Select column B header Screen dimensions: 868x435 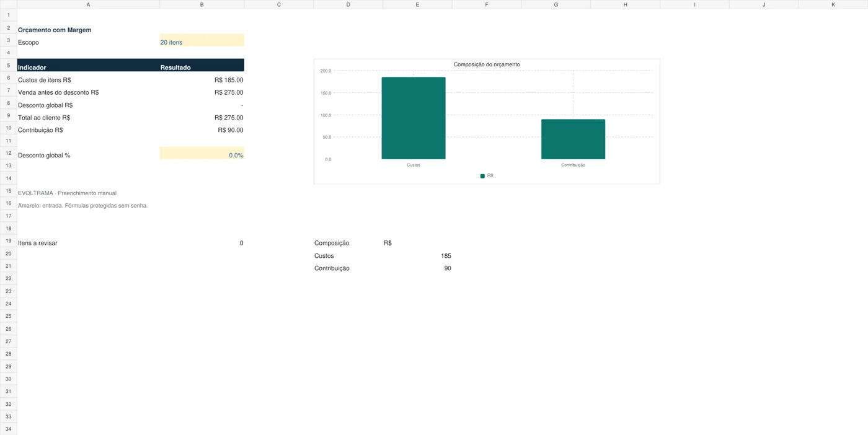(201, 4)
